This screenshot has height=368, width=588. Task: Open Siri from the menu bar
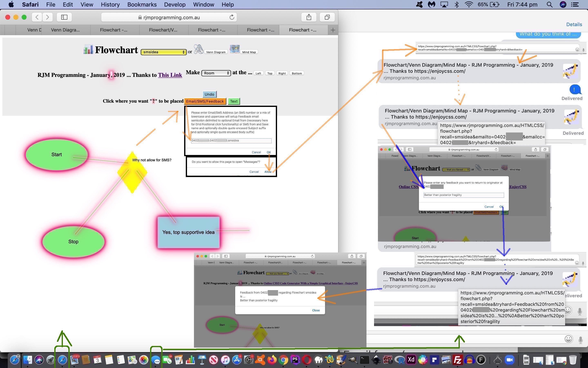click(x=563, y=4)
